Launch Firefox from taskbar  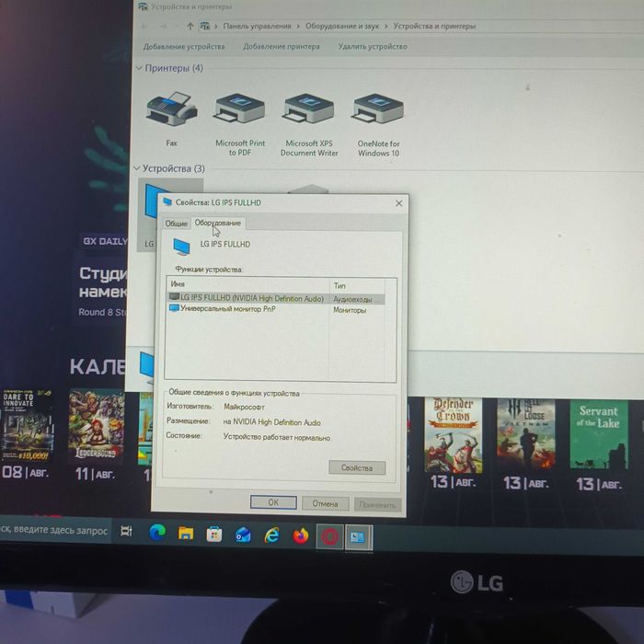301,536
